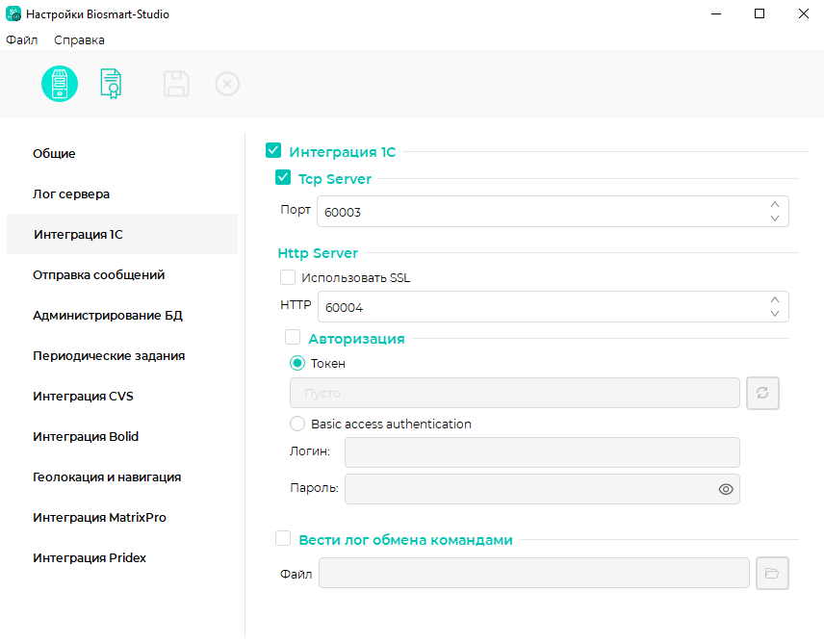This screenshot has width=824, height=644.
Task: Click the save floppy disk icon
Action: coord(176,84)
